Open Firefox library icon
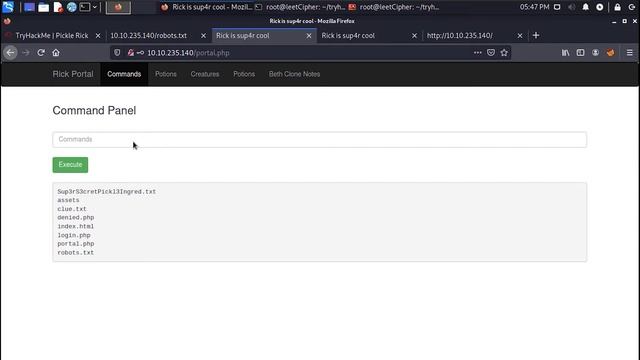This screenshot has width=640, height=360. (x=565, y=53)
